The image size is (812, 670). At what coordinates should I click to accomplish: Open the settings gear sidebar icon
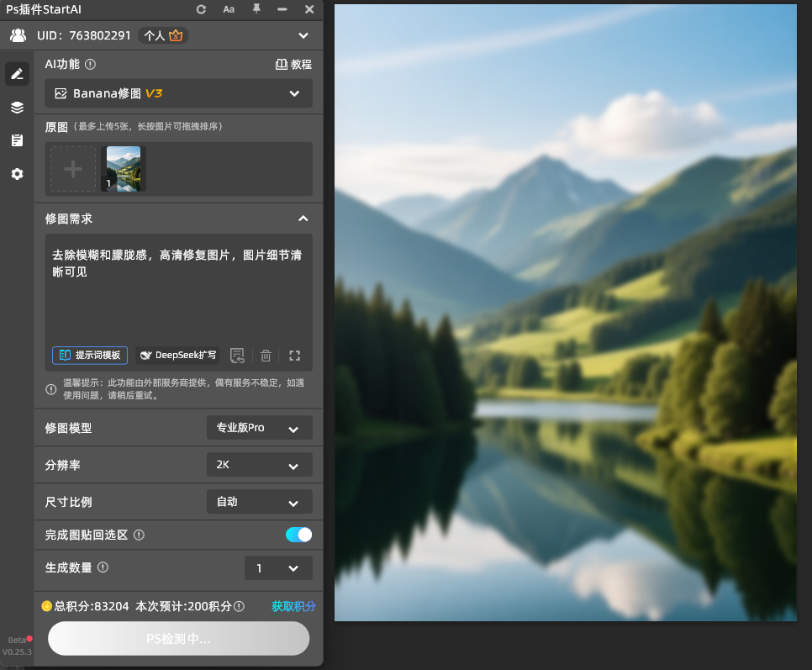tap(17, 174)
